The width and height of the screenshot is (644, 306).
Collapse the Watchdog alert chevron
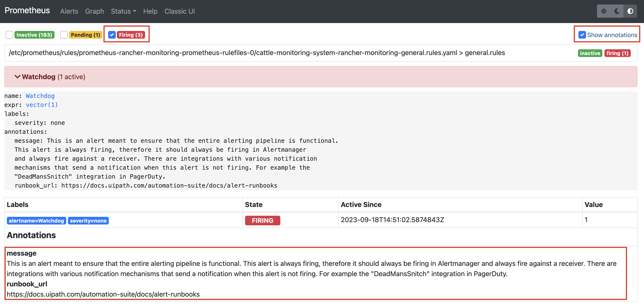tap(17, 77)
